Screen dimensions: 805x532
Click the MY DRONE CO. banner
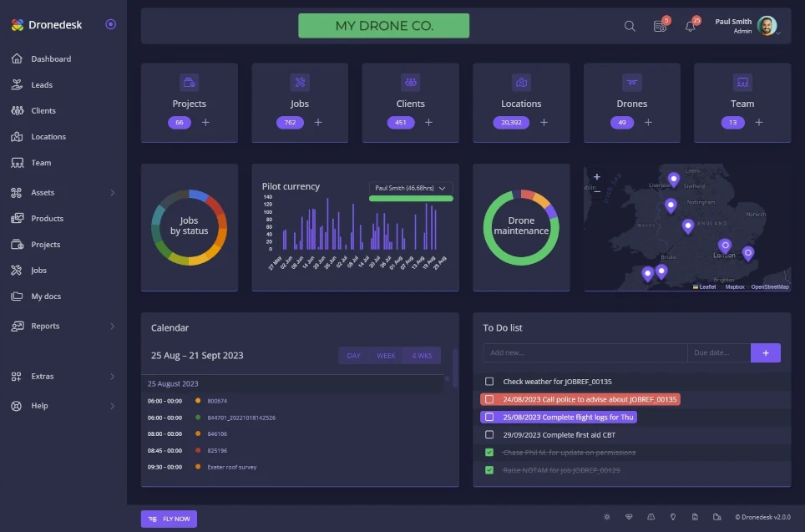pos(383,26)
